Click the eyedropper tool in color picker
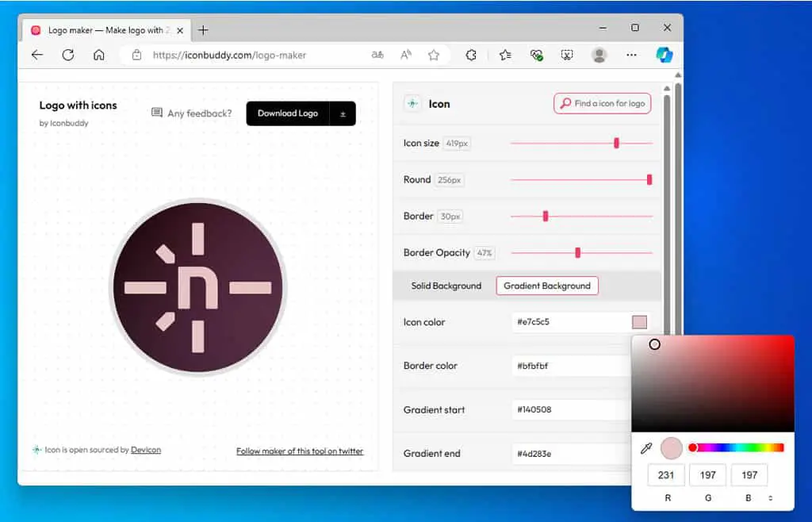The image size is (812, 522). pos(645,448)
